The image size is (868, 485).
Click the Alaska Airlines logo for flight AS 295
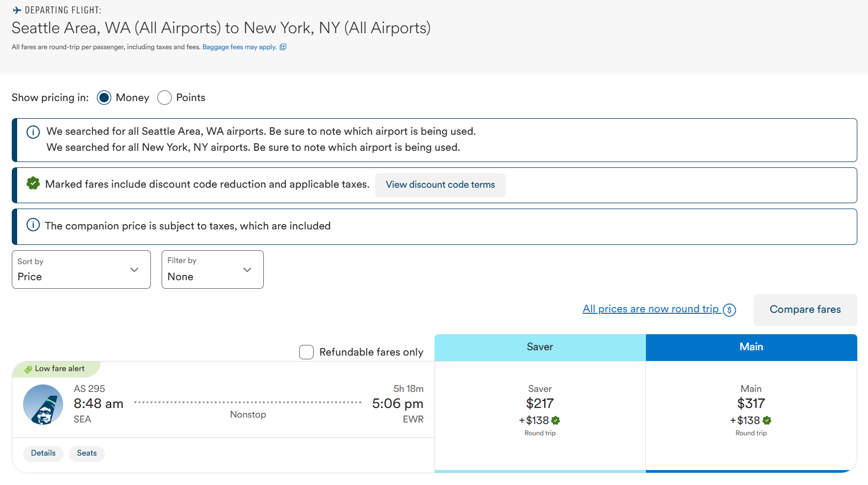click(43, 405)
